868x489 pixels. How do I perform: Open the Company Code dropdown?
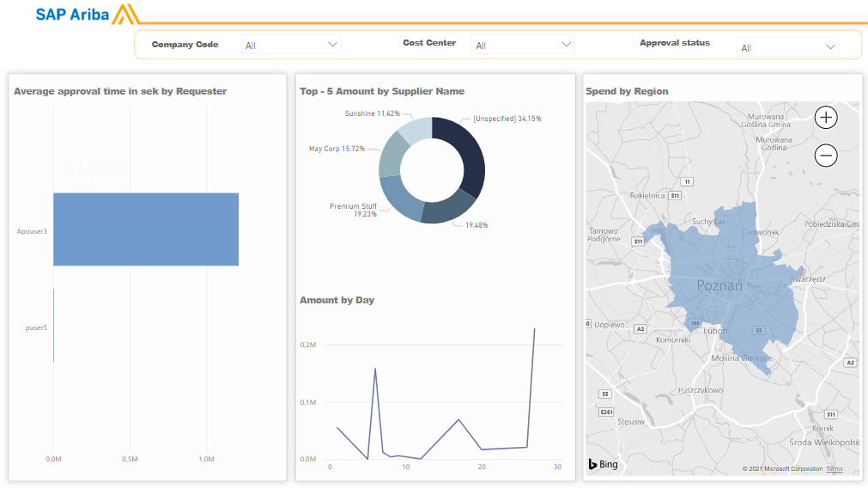291,45
